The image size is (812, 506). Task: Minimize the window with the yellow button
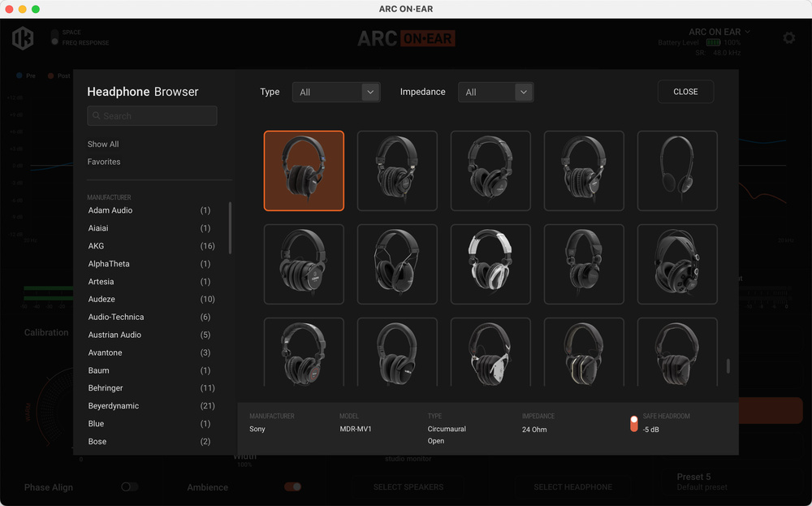pyautogui.click(x=22, y=9)
